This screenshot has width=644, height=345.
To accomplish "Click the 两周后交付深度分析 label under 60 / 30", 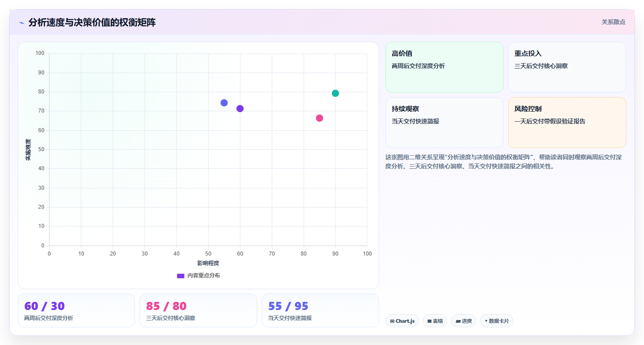I will (49, 318).
